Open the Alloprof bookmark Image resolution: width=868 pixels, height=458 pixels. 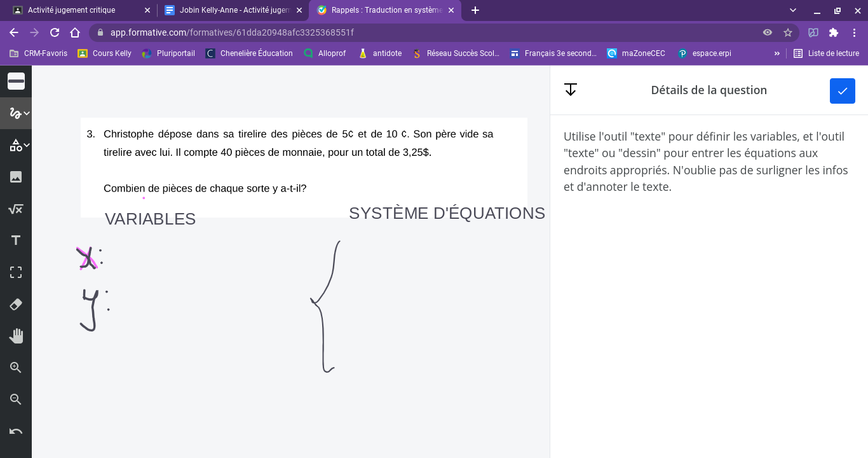pos(325,53)
